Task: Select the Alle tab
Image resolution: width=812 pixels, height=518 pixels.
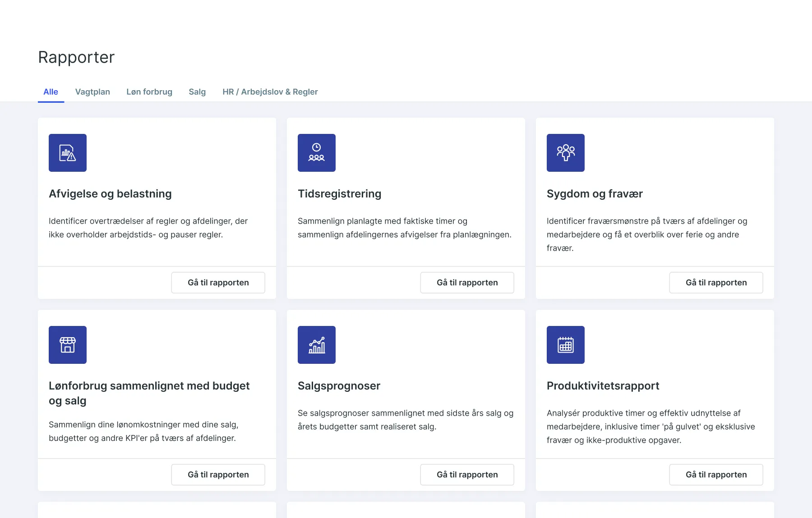Action: coord(51,92)
